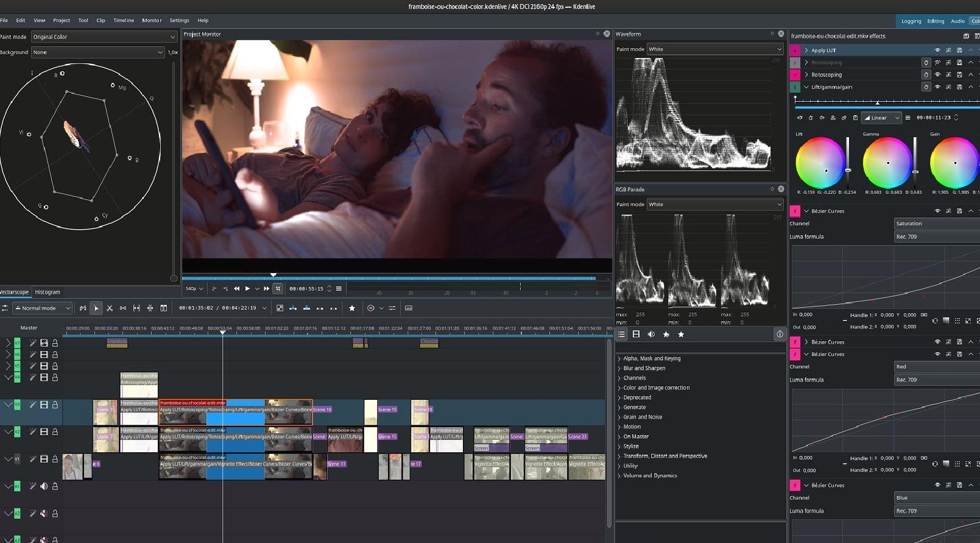The height and width of the screenshot is (543, 980).
Task: Fast forward the Project Monitor
Action: [x=266, y=289]
